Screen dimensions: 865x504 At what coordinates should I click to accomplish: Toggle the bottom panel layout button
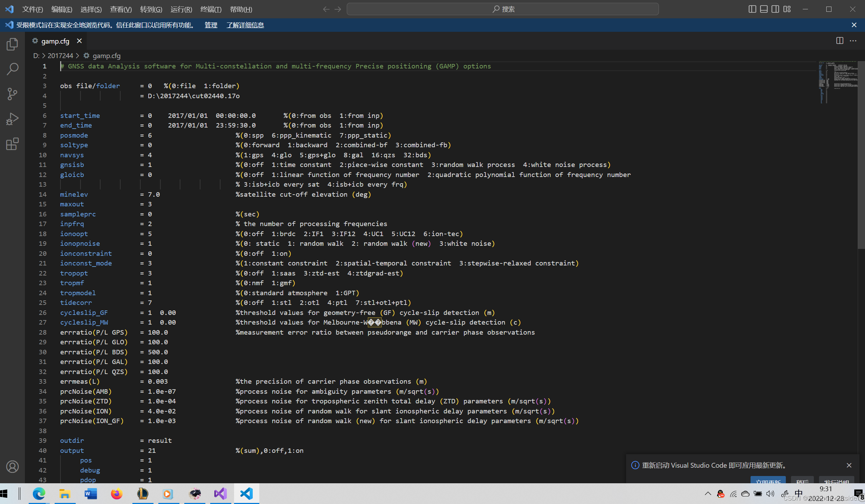(x=764, y=9)
